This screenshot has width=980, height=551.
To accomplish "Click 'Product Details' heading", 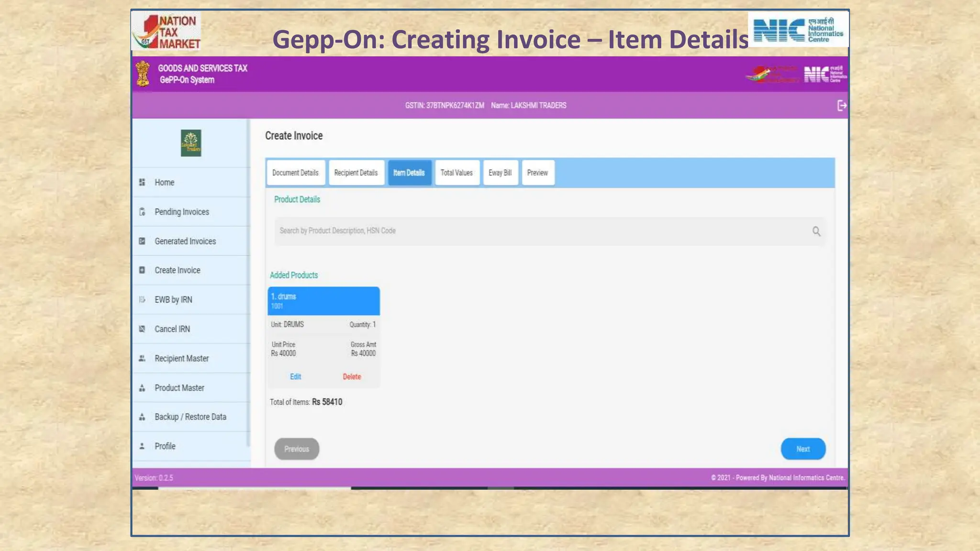I will [x=297, y=199].
